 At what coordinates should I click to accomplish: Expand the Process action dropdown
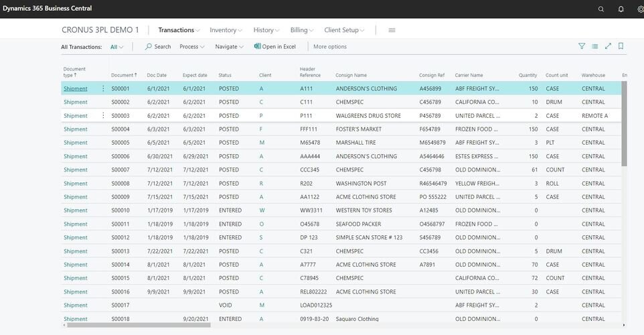click(x=192, y=47)
